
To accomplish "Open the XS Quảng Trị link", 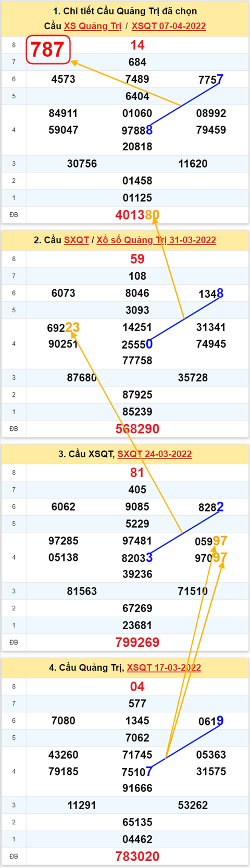I will [92, 26].
